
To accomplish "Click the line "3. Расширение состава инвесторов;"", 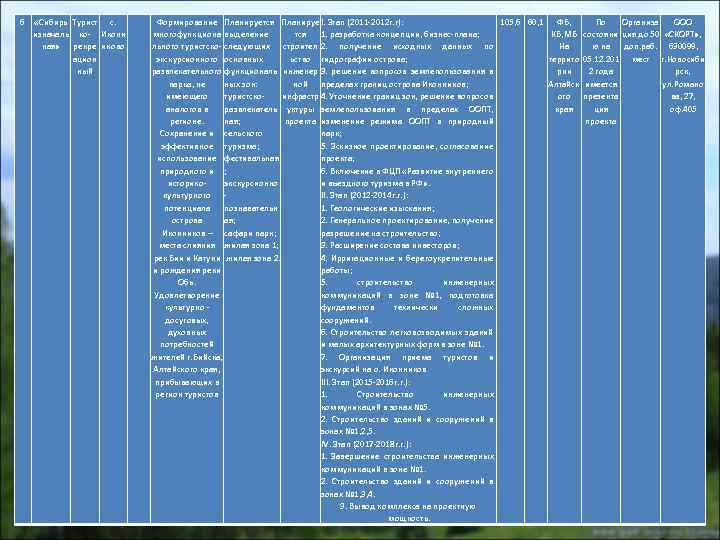I will (390, 246).
